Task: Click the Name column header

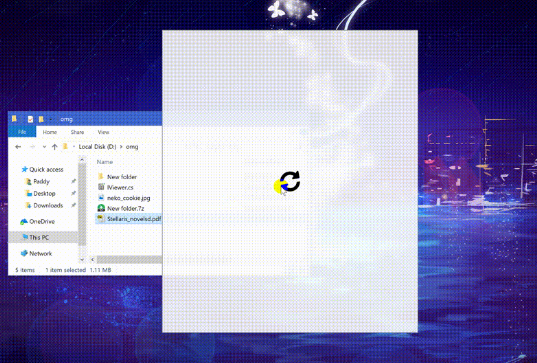Action: coord(105,162)
